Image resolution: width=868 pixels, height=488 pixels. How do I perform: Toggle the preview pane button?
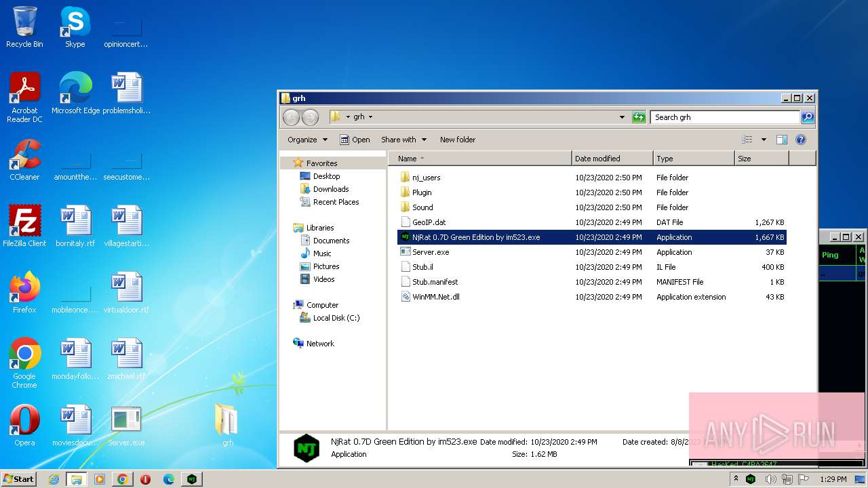(781, 140)
